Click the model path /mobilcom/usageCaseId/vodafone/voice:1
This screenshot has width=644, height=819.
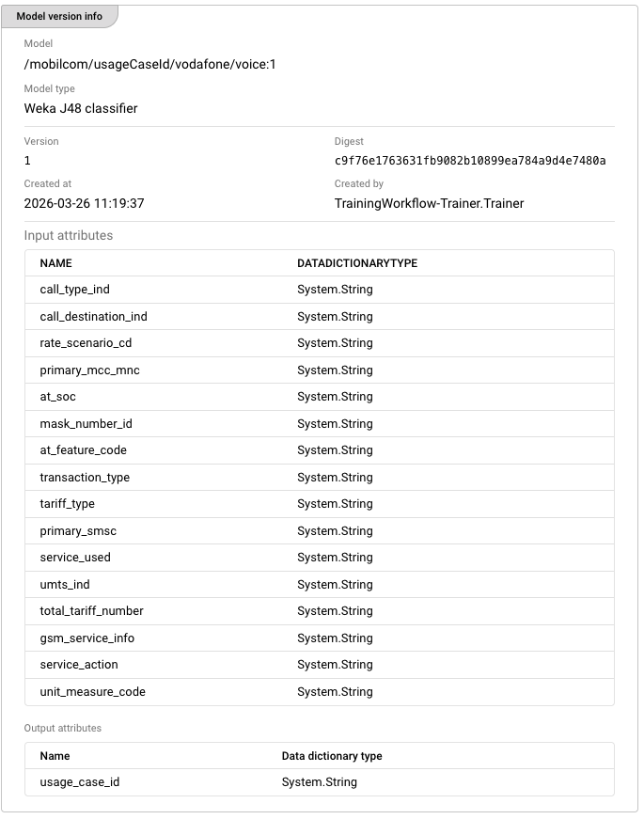pyautogui.click(x=149, y=64)
